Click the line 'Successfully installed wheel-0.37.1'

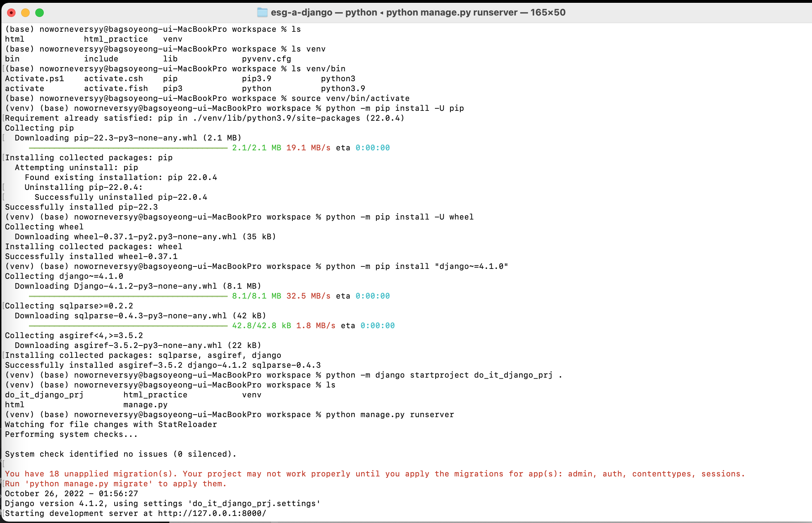[x=91, y=257]
